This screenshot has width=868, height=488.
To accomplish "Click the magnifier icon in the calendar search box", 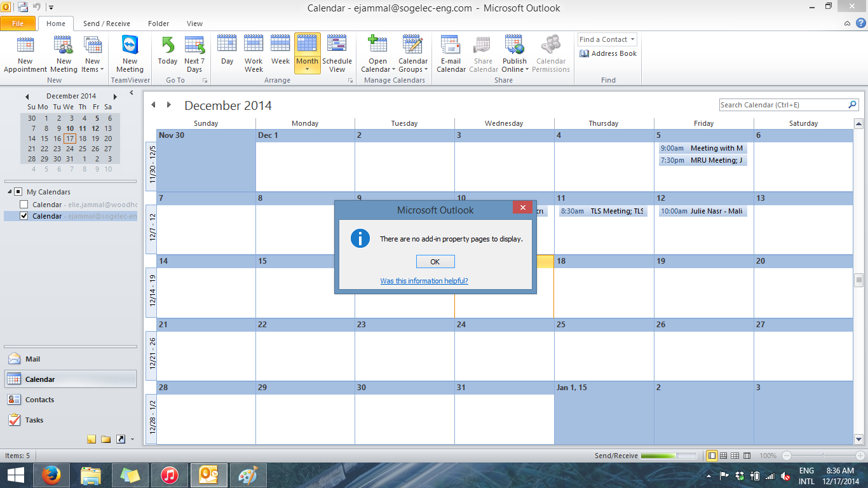I will [x=853, y=105].
